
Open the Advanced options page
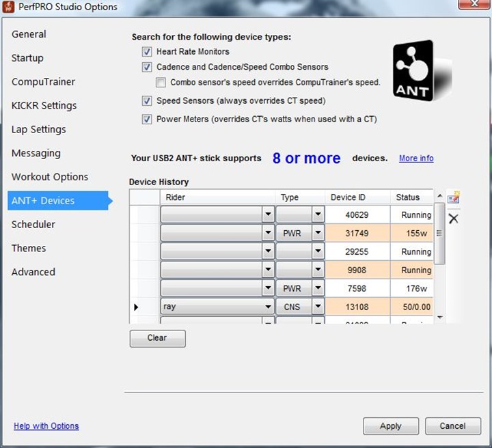click(33, 272)
